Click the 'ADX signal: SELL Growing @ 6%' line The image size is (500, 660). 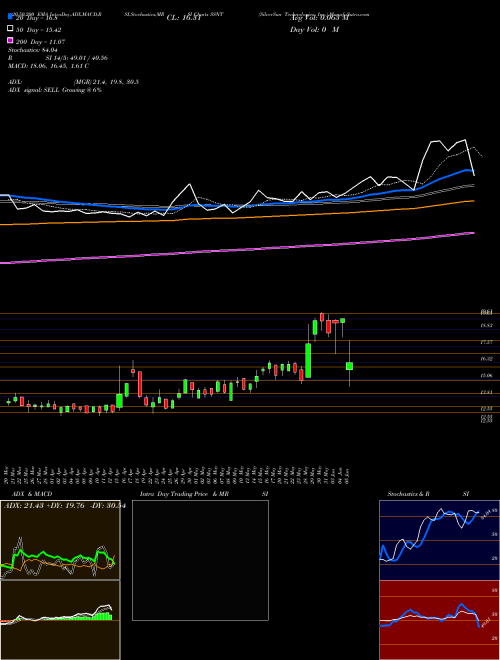click(x=55, y=90)
